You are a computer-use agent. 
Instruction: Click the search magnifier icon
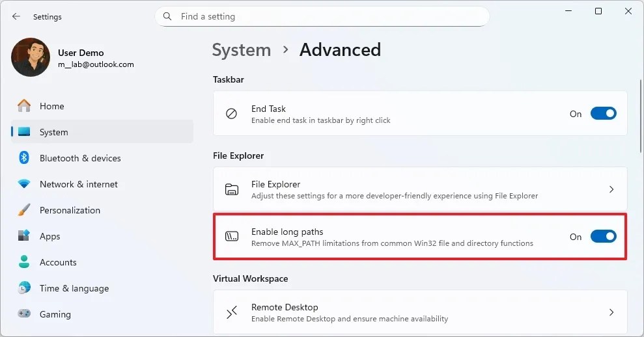(167, 16)
